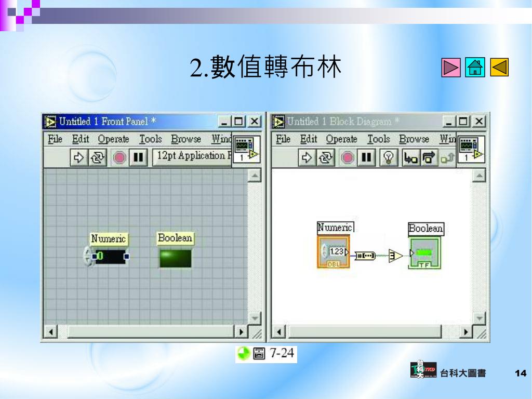Viewport: 532px width, 399px height.
Task: Click cyan home navigation button
Action: pyautogui.click(x=475, y=67)
